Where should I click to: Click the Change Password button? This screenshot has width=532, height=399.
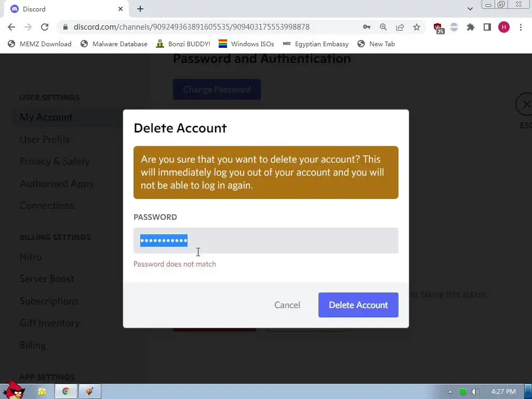217,89
